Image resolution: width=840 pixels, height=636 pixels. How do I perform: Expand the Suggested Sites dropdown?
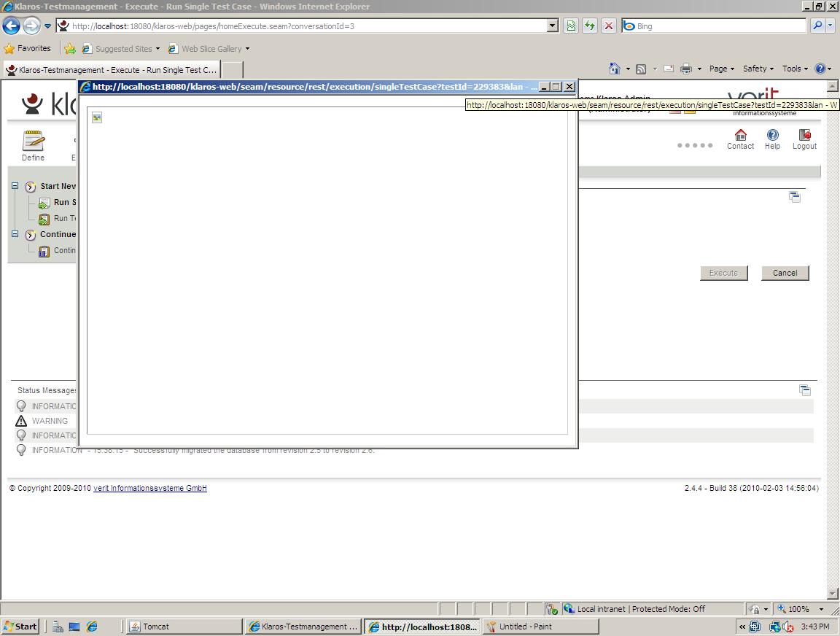157,49
